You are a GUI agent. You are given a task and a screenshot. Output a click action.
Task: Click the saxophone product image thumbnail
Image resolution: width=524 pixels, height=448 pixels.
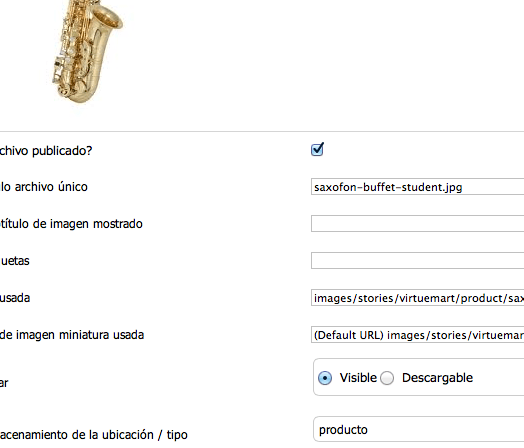88,51
